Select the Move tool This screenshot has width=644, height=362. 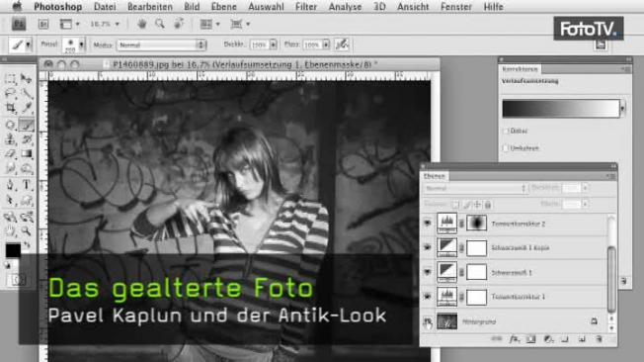[27, 78]
